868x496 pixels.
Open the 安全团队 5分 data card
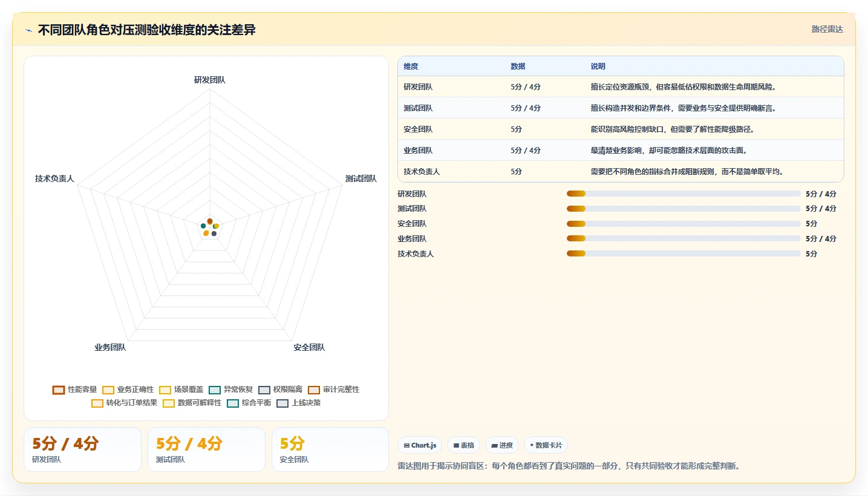(330, 449)
